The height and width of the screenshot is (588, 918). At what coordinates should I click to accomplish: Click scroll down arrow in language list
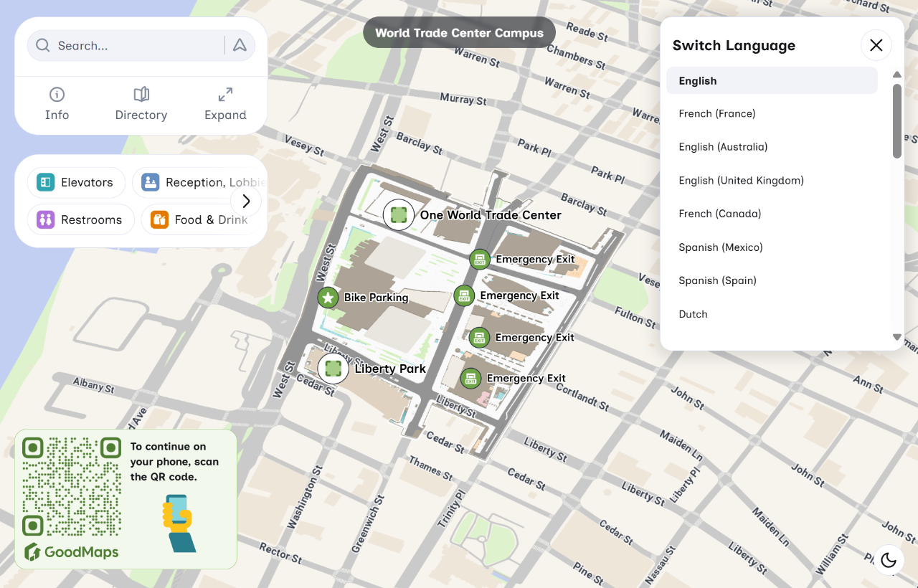coord(896,336)
